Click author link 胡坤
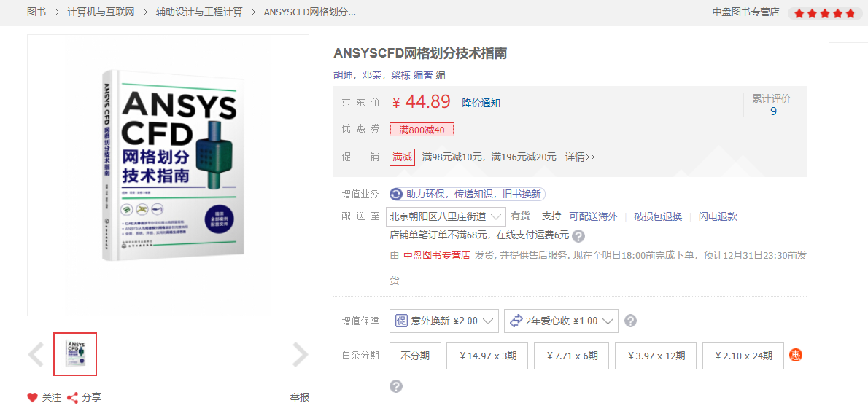Viewport: 868px width, 411px height. [x=343, y=75]
